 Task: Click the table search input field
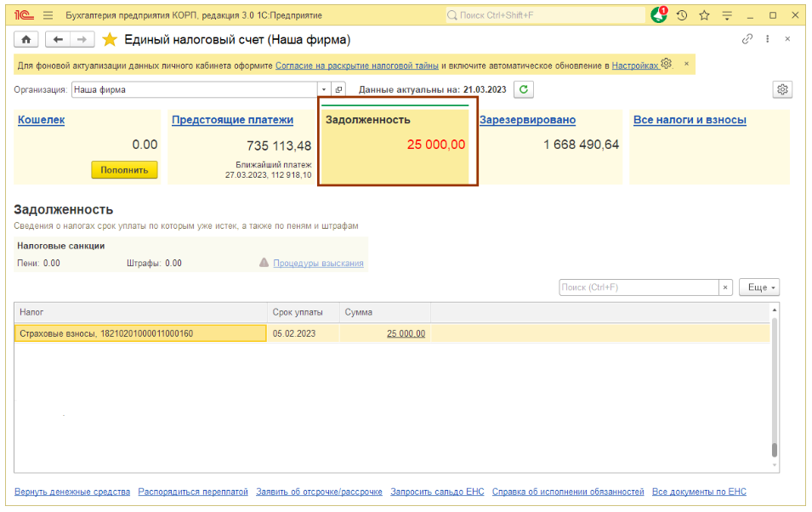click(x=639, y=287)
